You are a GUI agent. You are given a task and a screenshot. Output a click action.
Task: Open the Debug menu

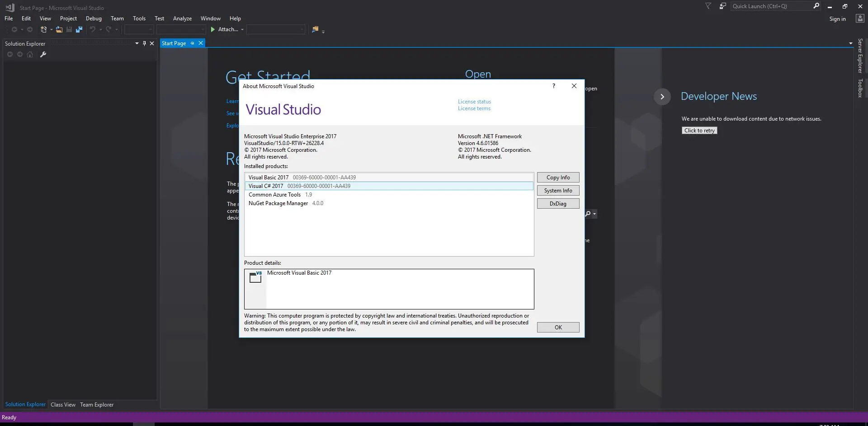[94, 19]
